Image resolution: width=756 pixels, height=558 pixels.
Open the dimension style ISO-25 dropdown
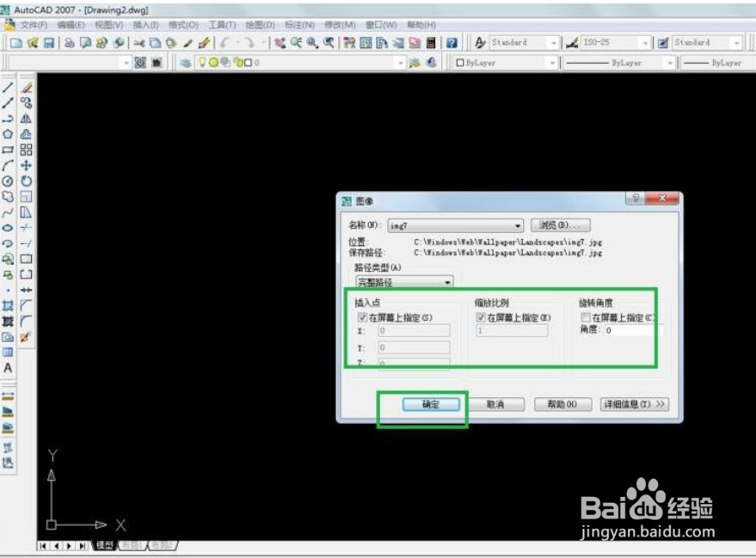(x=645, y=43)
